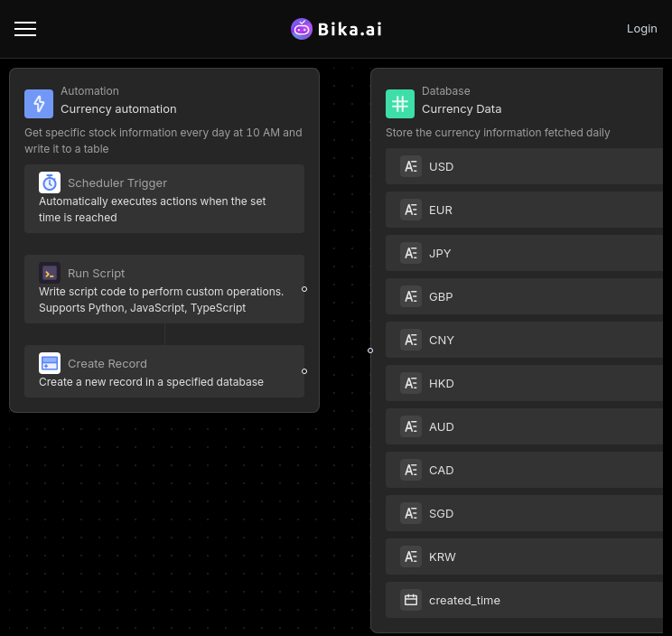Click the Bika.ai robot logo icon
This screenshot has width=672, height=636.
coord(302,29)
